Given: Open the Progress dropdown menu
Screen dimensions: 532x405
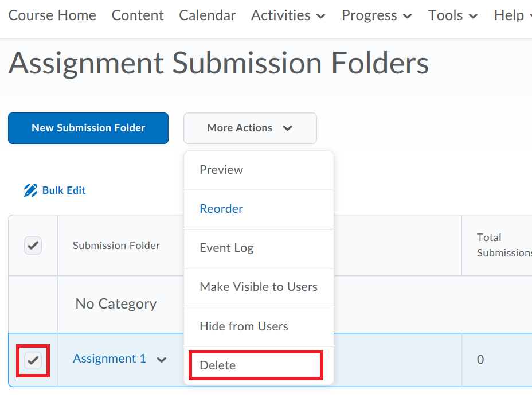Looking at the screenshot, I should coord(376,15).
